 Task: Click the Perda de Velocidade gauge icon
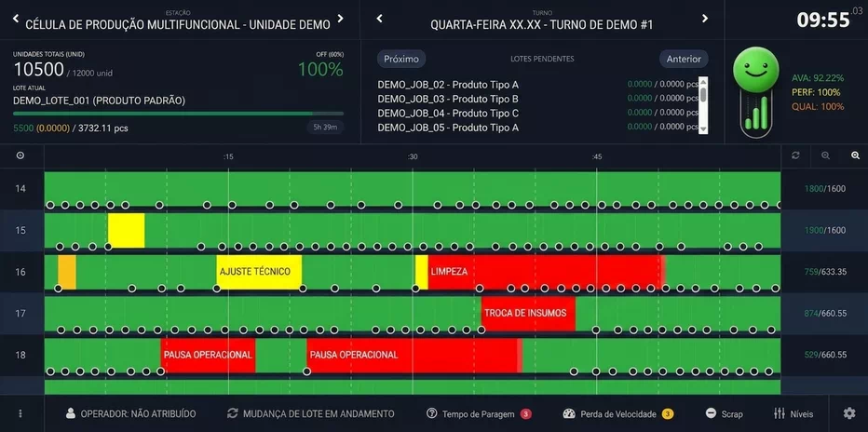click(x=569, y=413)
